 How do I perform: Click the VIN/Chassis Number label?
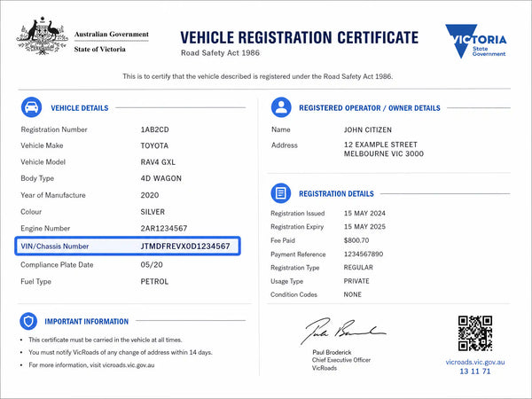click(55, 246)
